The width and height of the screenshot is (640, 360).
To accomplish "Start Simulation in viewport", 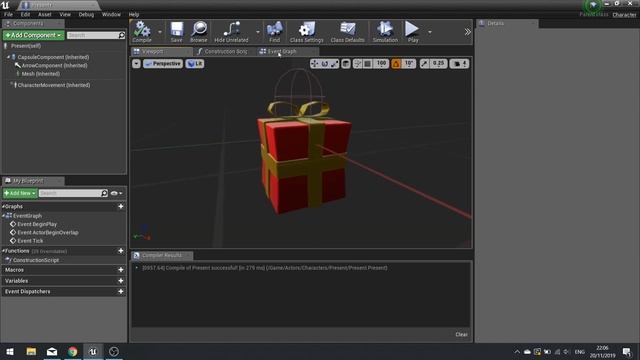I will (x=385, y=31).
